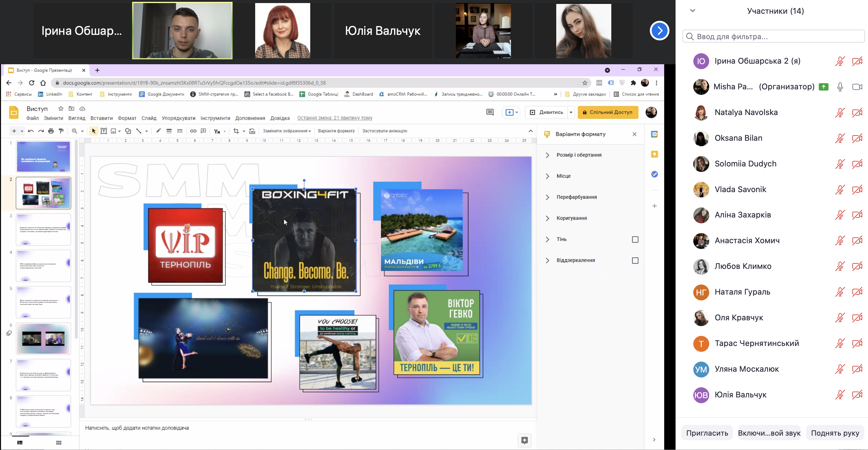Open Остання зміна revision history link

[335, 118]
